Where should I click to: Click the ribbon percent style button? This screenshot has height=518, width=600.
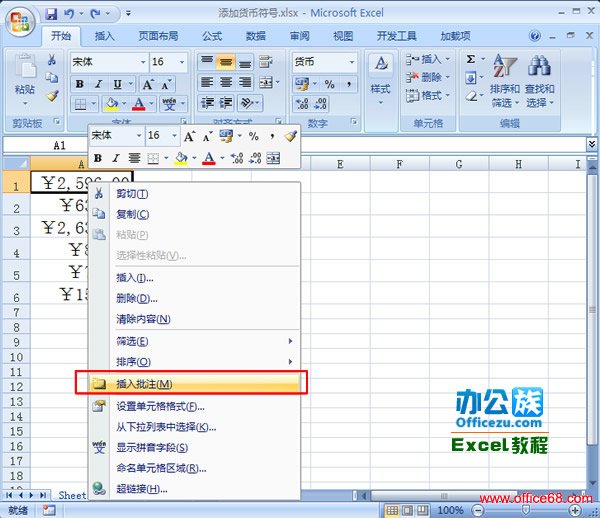pos(329,84)
